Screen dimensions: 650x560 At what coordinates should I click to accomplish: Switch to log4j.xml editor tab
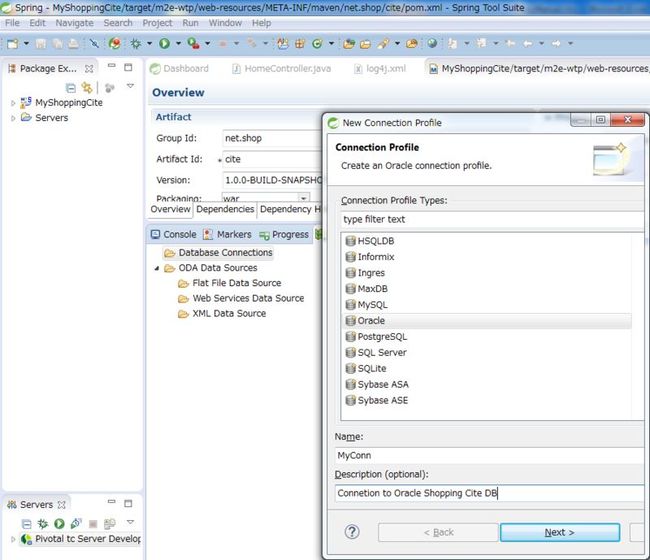tap(380, 69)
